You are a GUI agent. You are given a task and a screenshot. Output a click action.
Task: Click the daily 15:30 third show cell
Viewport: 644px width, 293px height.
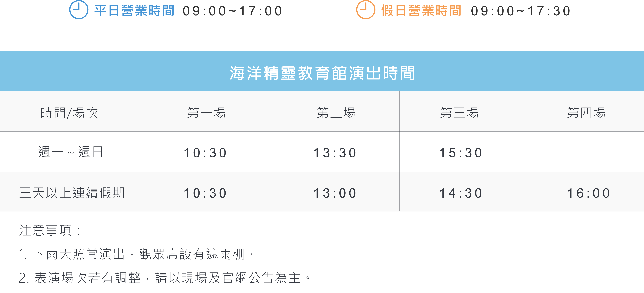[x=462, y=152]
